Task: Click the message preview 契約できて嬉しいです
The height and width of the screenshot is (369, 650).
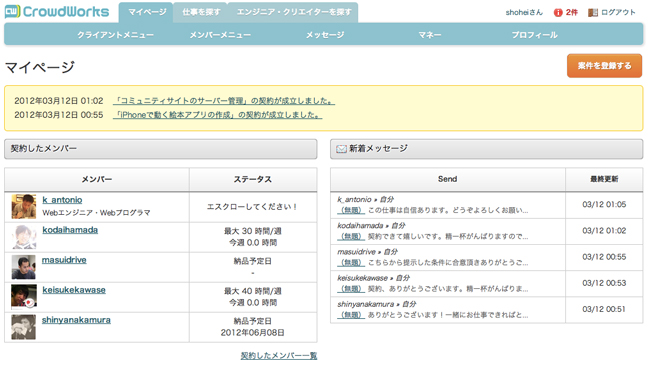Action: coord(448,237)
